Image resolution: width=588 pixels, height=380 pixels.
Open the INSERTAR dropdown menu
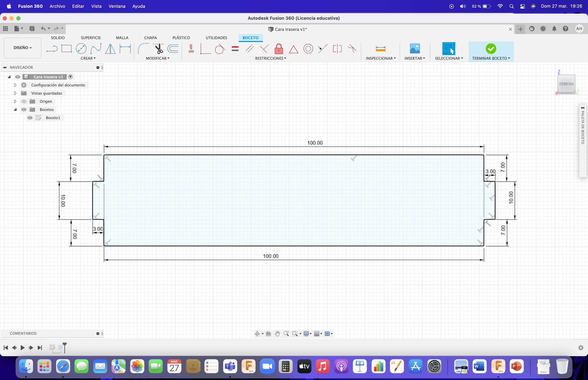[x=415, y=59]
